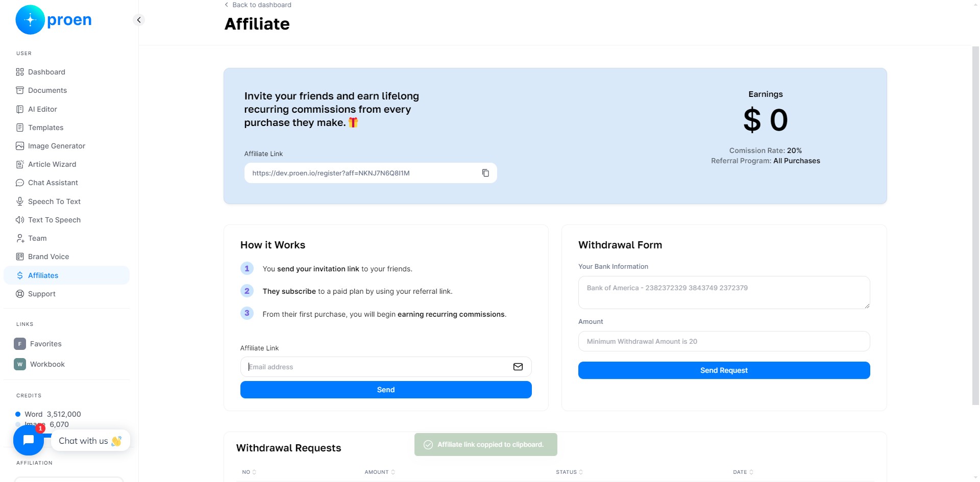
Task: Sort withdrawal requests by AMOUNT column
Action: click(380, 472)
